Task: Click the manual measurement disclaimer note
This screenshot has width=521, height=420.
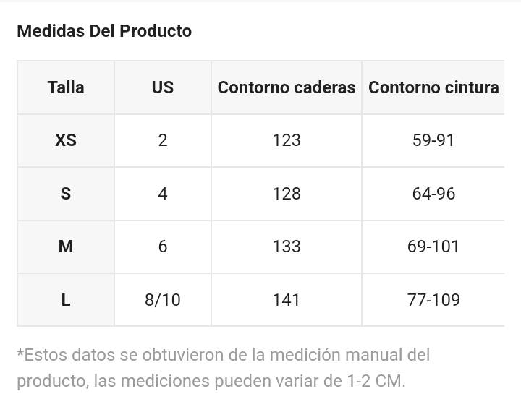Action: click(x=224, y=368)
